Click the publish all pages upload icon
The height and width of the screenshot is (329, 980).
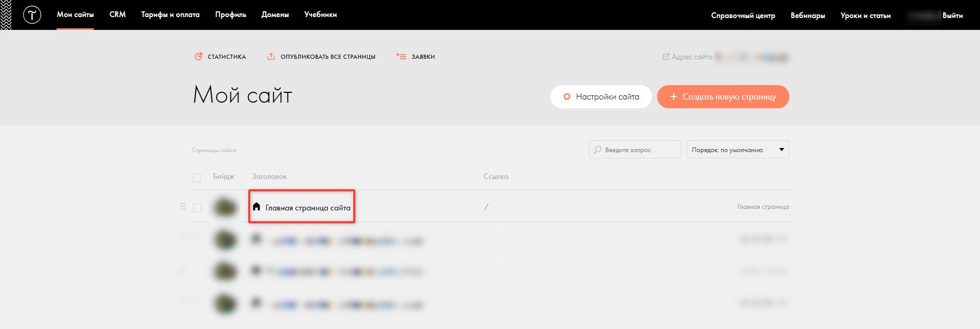point(271,57)
